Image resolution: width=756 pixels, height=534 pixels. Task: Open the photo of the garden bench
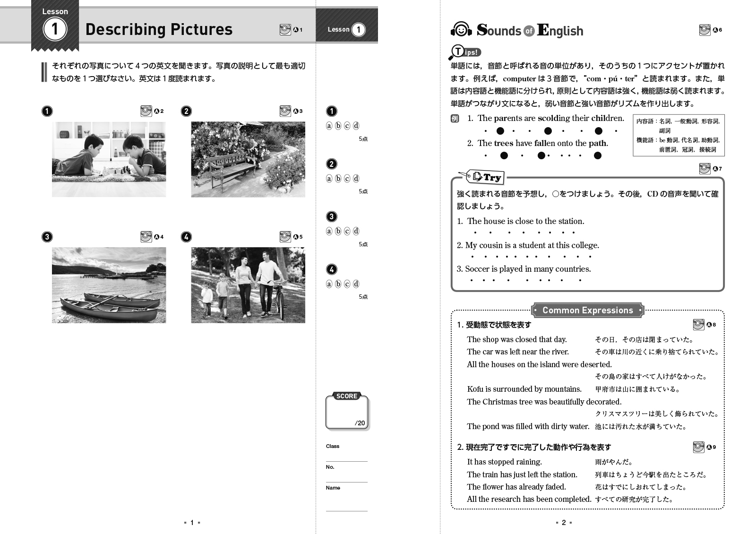tap(248, 159)
